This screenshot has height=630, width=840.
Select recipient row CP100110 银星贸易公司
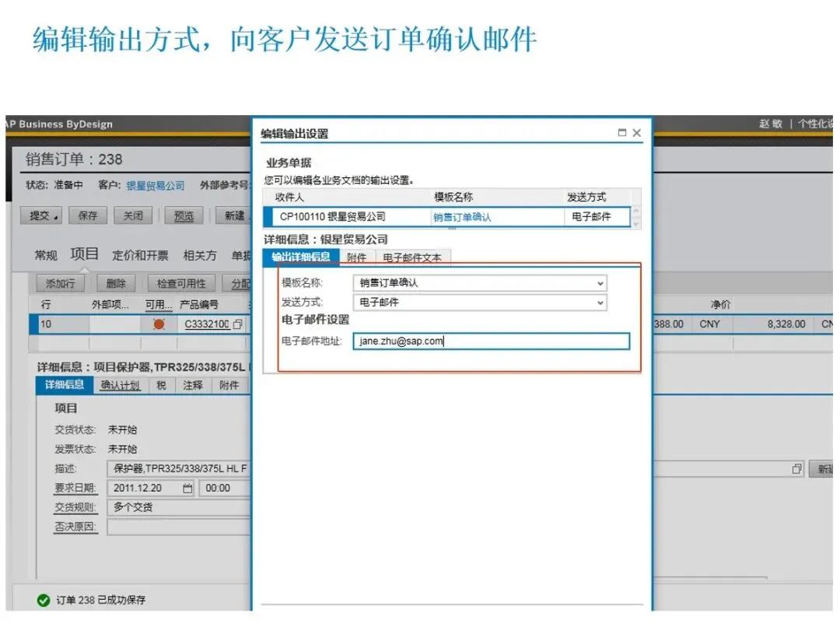tap(447, 217)
